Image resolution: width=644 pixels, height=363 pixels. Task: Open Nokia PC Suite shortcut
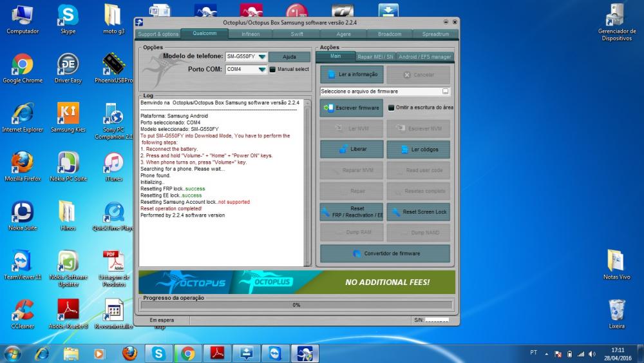[68, 167]
